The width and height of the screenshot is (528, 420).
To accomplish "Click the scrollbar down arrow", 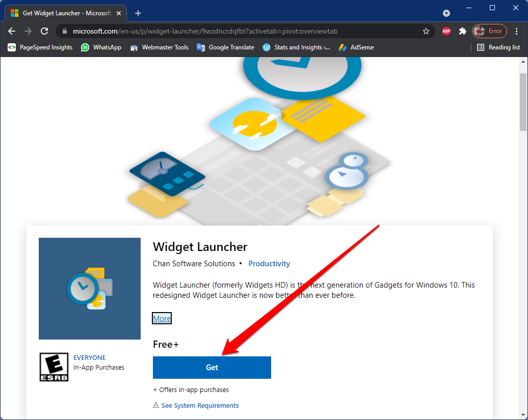I will pos(523,415).
